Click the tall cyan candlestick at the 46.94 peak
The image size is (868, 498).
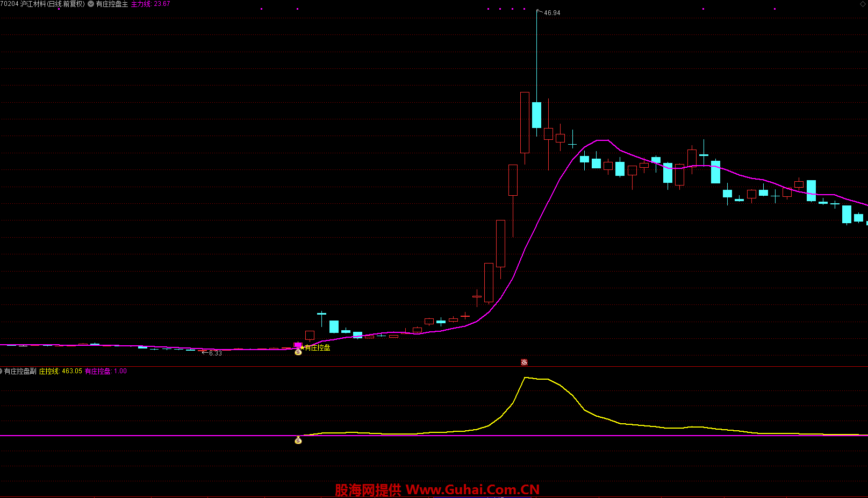click(536, 115)
